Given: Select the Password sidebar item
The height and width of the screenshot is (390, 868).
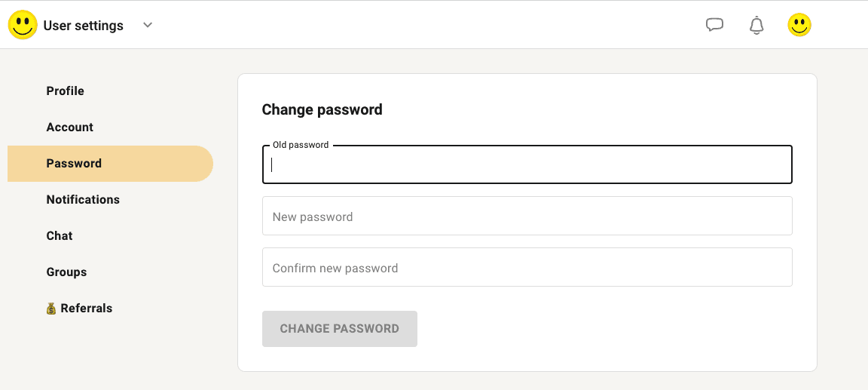Looking at the screenshot, I should coord(74,164).
